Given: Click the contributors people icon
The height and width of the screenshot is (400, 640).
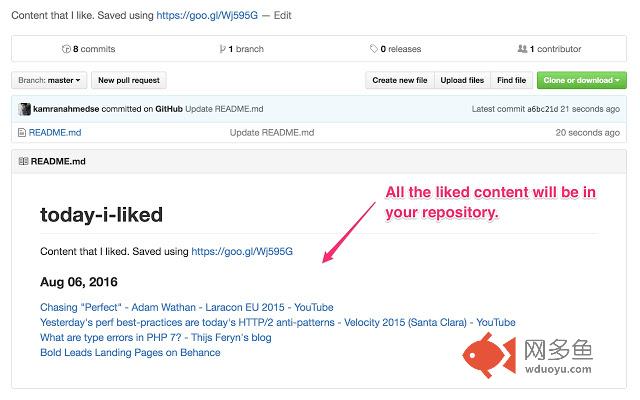Looking at the screenshot, I should point(522,49).
